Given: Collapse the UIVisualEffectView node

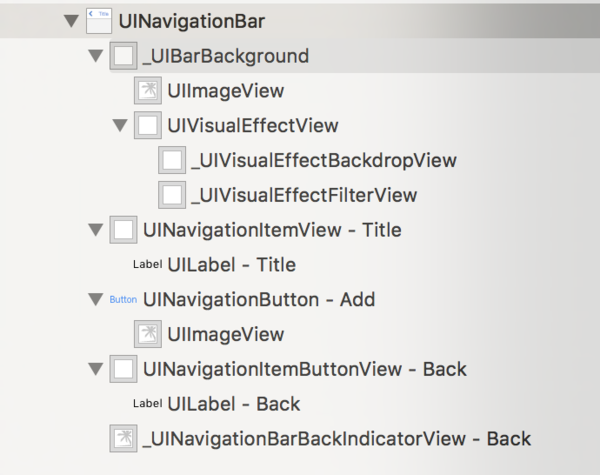Looking at the screenshot, I should point(120,126).
